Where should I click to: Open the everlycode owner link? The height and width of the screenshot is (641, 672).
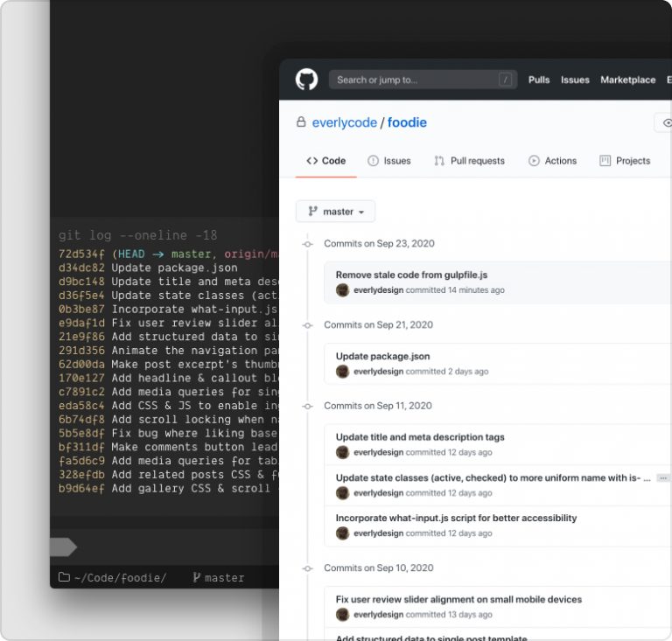[x=344, y=122]
